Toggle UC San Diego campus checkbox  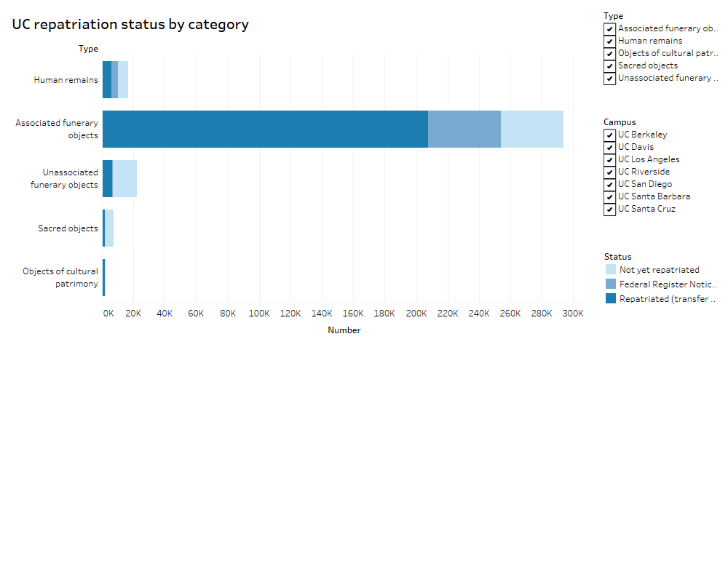click(x=609, y=185)
